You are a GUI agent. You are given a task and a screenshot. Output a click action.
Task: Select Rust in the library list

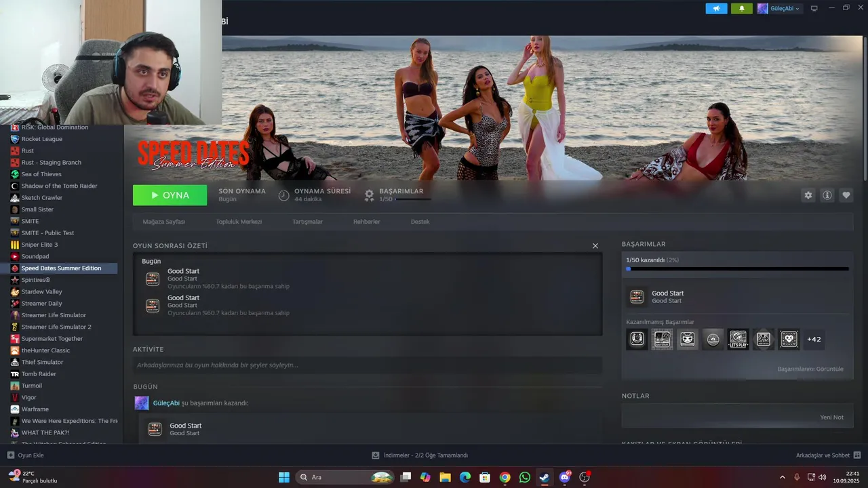(27, 150)
